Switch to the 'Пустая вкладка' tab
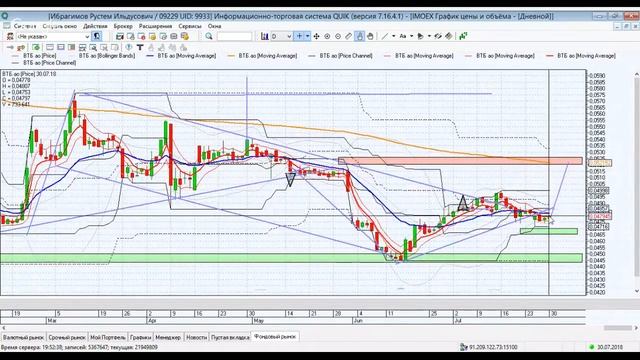The height and width of the screenshot is (360, 640). coord(230,338)
